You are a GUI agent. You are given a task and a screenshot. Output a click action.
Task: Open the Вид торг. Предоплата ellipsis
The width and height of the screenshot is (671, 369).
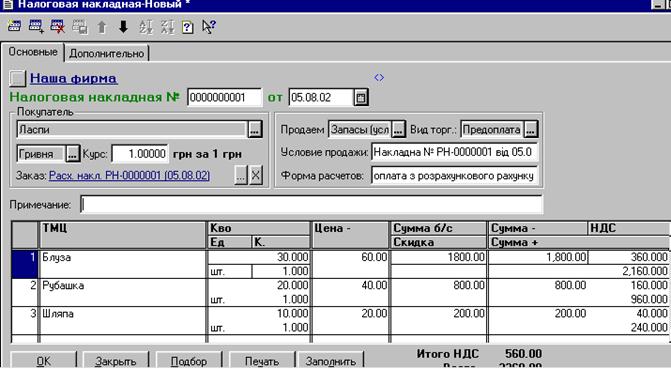pos(530,129)
